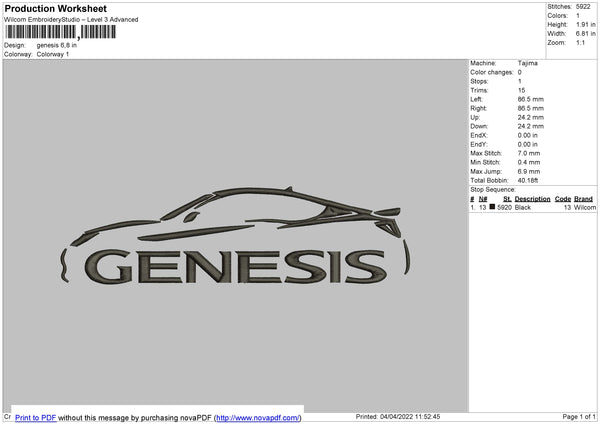This screenshot has height=424, width=600.
Task: Click the 'Code' column header
Action: [562, 199]
